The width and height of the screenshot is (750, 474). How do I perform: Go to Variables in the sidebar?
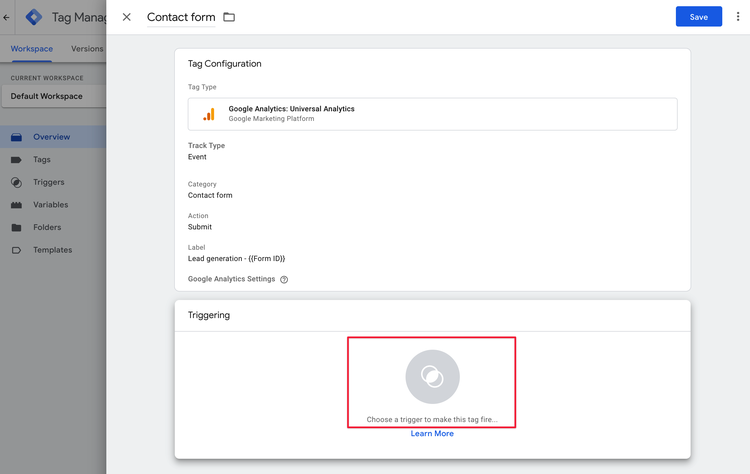click(53, 205)
